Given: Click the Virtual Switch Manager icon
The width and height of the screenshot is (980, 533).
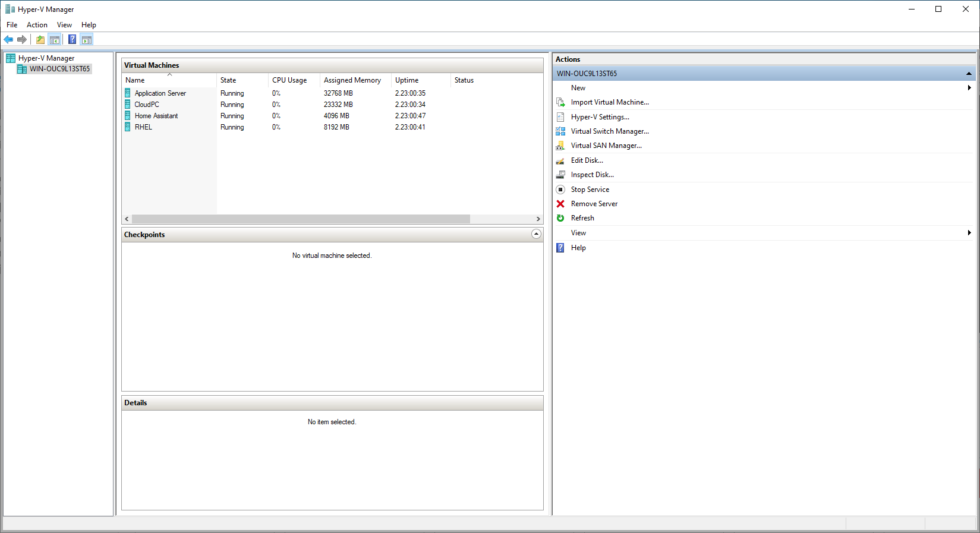Looking at the screenshot, I should pos(560,131).
